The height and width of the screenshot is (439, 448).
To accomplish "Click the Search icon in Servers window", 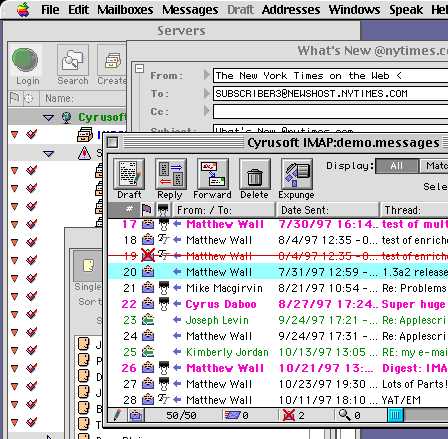I will (x=73, y=60).
